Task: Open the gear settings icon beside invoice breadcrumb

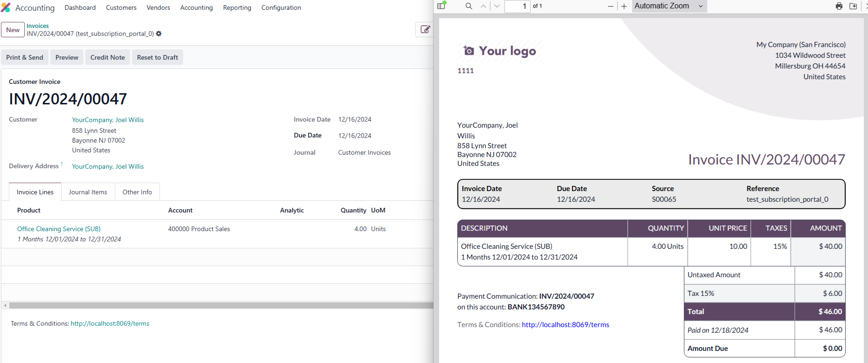Action: 159,34
